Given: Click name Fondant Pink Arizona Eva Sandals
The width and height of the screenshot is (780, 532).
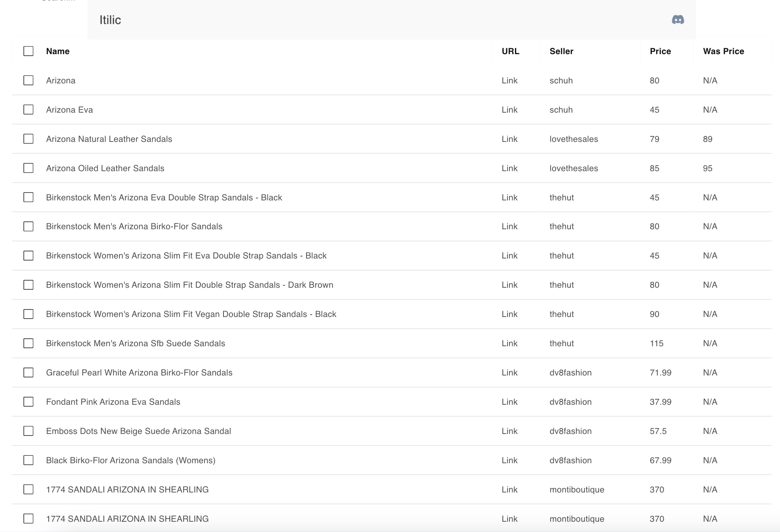Looking at the screenshot, I should [x=113, y=402].
